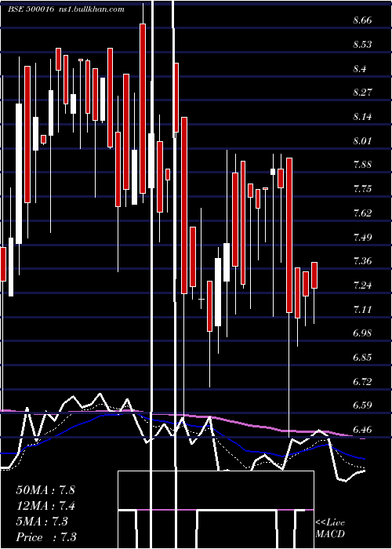This screenshot has height=549, width=392.
Task: Select the 8.53 price axis label
Action: 362,45
